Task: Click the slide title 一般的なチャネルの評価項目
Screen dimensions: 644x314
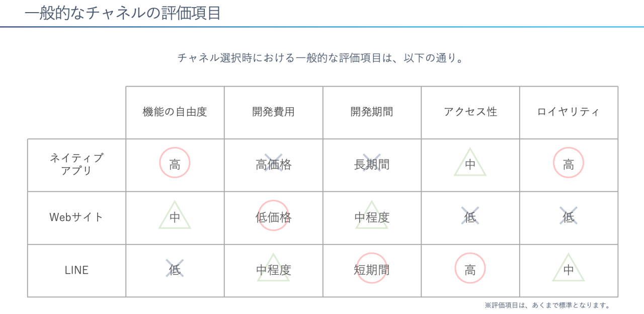Action: tap(123, 13)
